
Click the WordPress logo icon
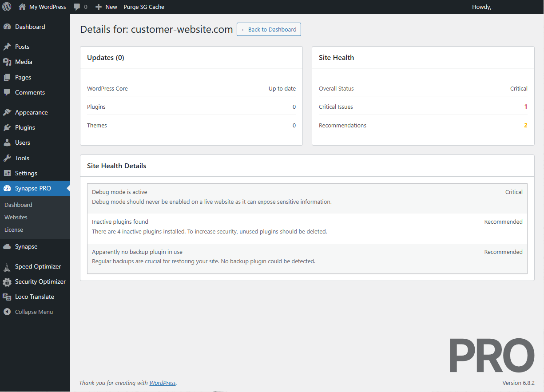[x=7, y=7]
